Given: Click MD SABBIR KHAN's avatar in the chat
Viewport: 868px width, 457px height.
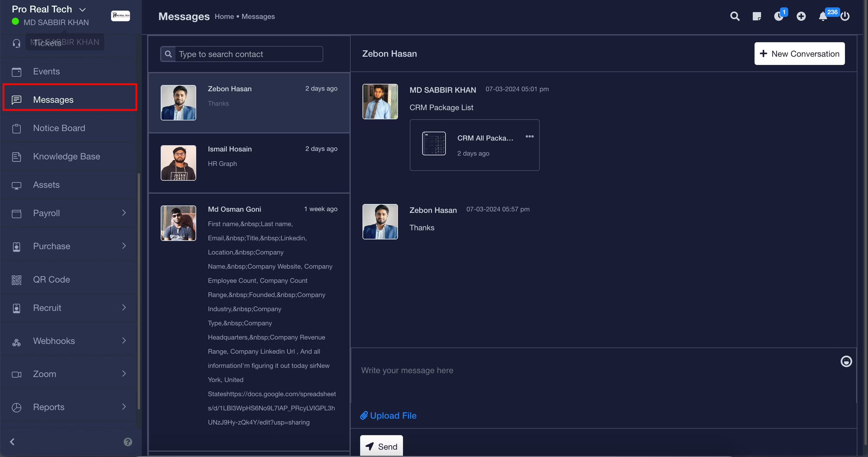Looking at the screenshot, I should coord(380,101).
